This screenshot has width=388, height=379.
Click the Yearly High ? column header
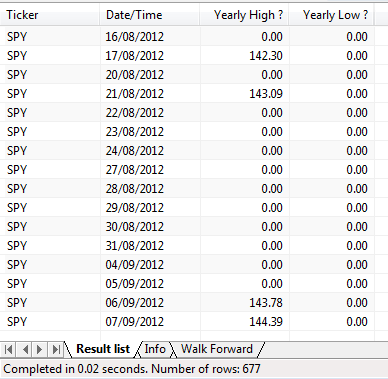click(244, 15)
